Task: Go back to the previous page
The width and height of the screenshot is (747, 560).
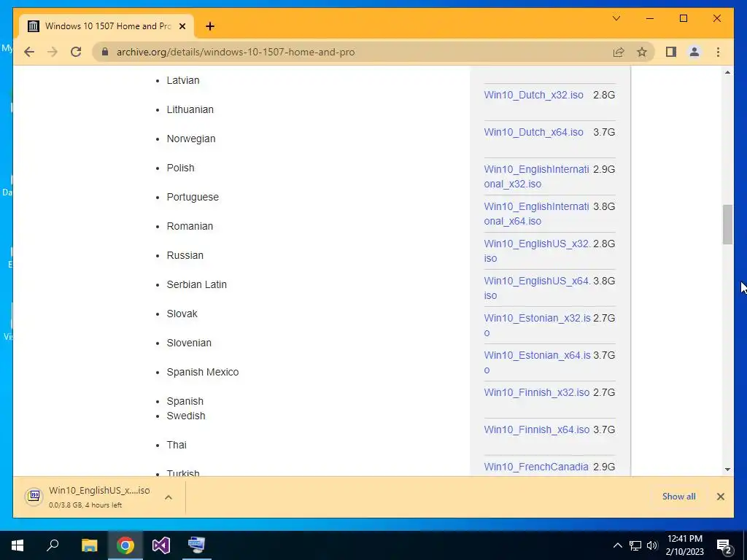Action: pyautogui.click(x=29, y=52)
